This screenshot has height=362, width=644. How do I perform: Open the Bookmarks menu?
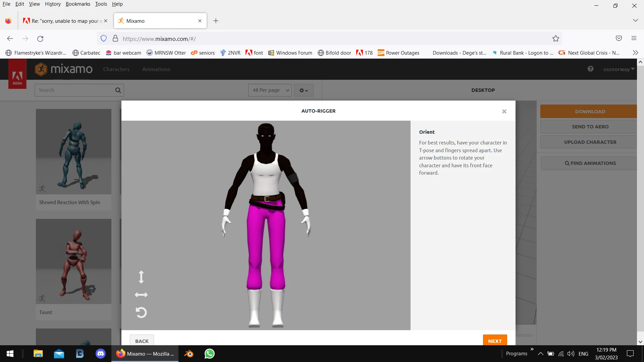(x=78, y=4)
